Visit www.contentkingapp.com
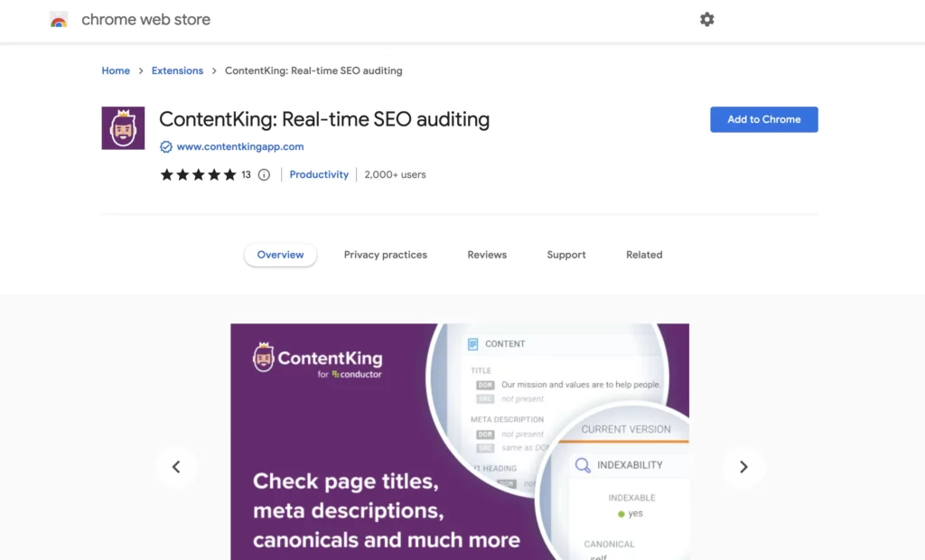This screenshot has width=925, height=560. click(x=239, y=146)
